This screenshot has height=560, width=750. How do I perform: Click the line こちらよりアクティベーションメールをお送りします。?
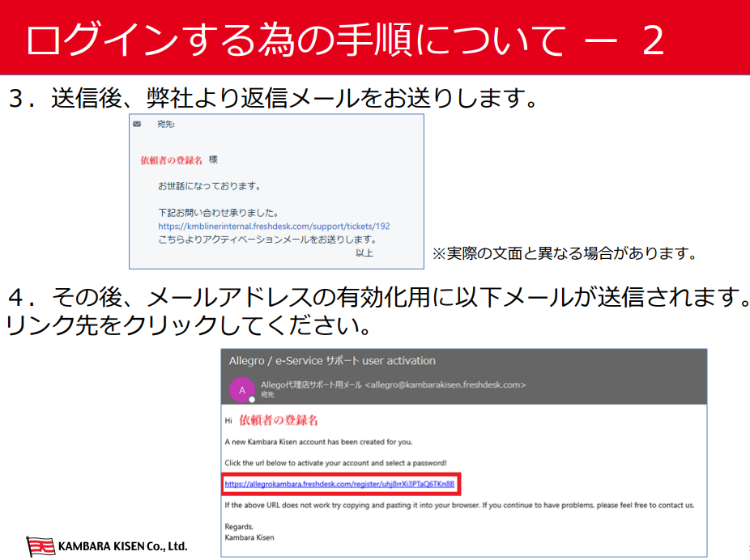click(x=267, y=240)
